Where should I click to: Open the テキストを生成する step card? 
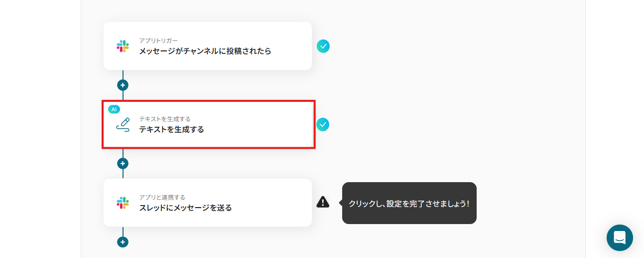click(x=208, y=124)
